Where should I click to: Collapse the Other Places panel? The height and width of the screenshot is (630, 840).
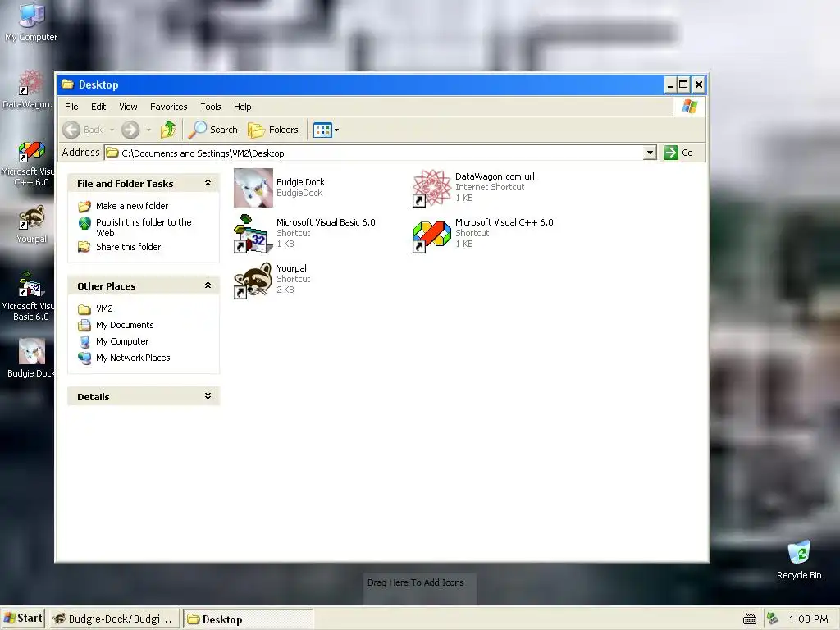(x=208, y=285)
